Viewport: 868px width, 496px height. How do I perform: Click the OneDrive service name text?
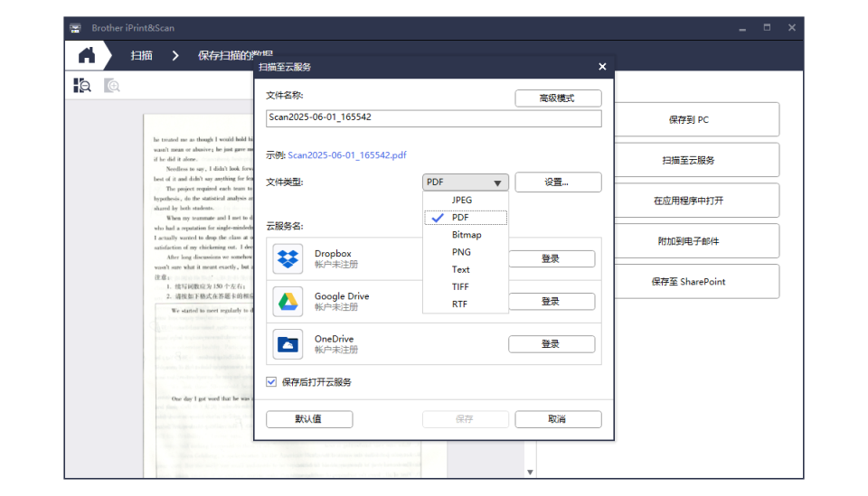(334, 339)
